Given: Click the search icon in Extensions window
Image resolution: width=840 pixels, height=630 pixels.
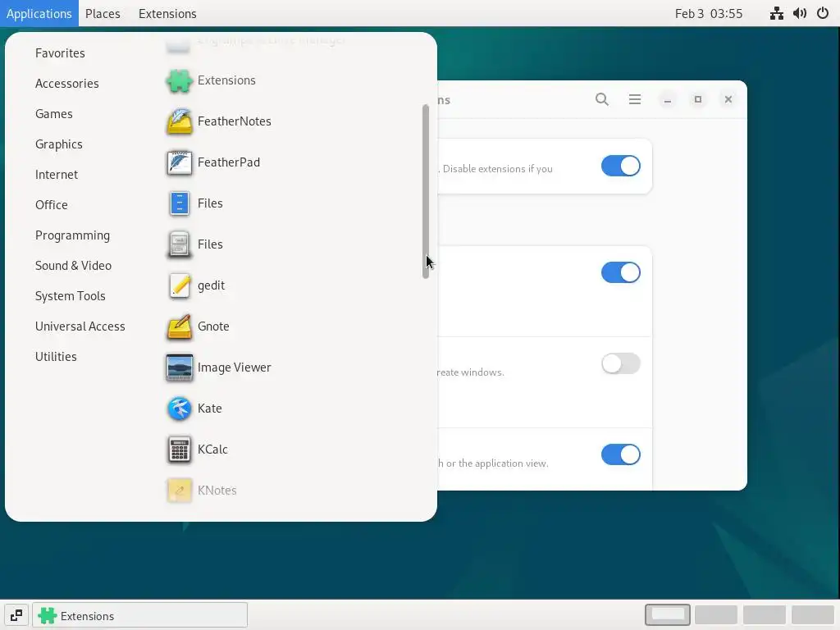Looking at the screenshot, I should point(601,99).
